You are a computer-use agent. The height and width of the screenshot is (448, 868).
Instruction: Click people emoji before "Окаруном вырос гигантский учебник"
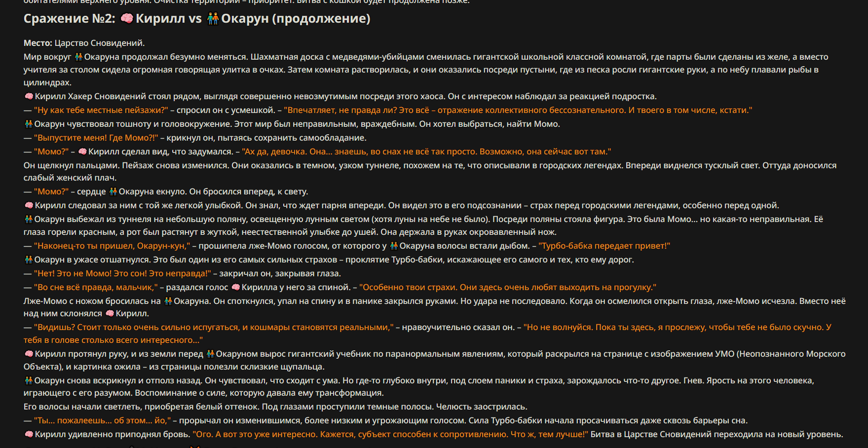click(x=210, y=354)
